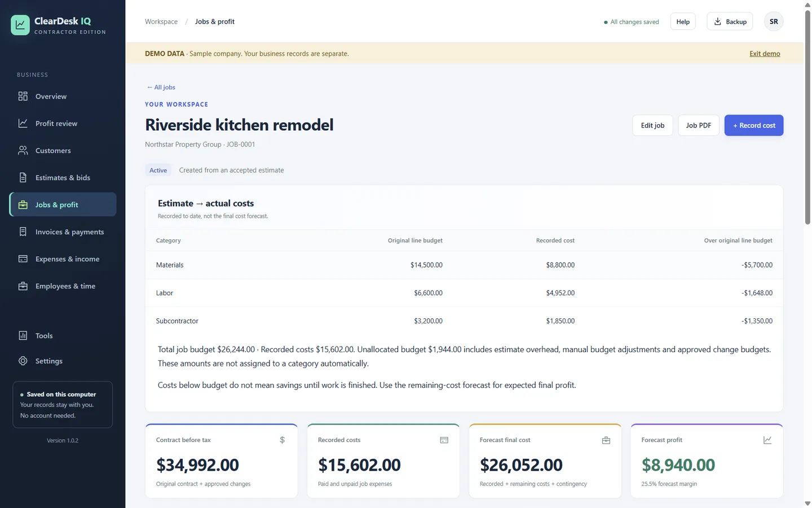Click the Employees & time briefcase icon
This screenshot has height=508, width=812.
(x=23, y=286)
